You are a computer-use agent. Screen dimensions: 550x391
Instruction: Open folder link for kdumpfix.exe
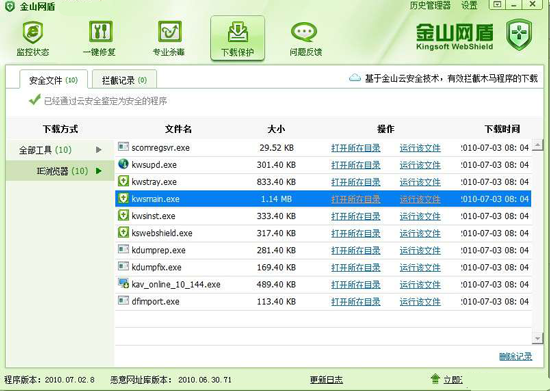(356, 268)
